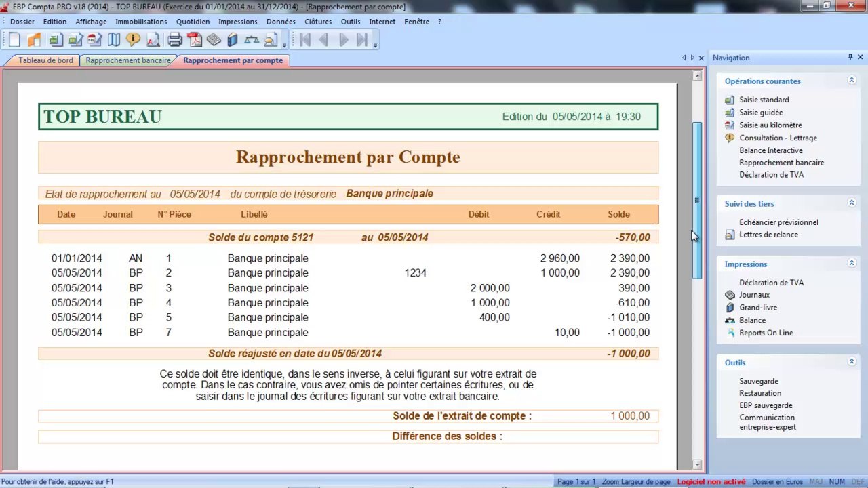Click the Balance scales toolbar icon
This screenshot has width=868, height=488.
[252, 40]
